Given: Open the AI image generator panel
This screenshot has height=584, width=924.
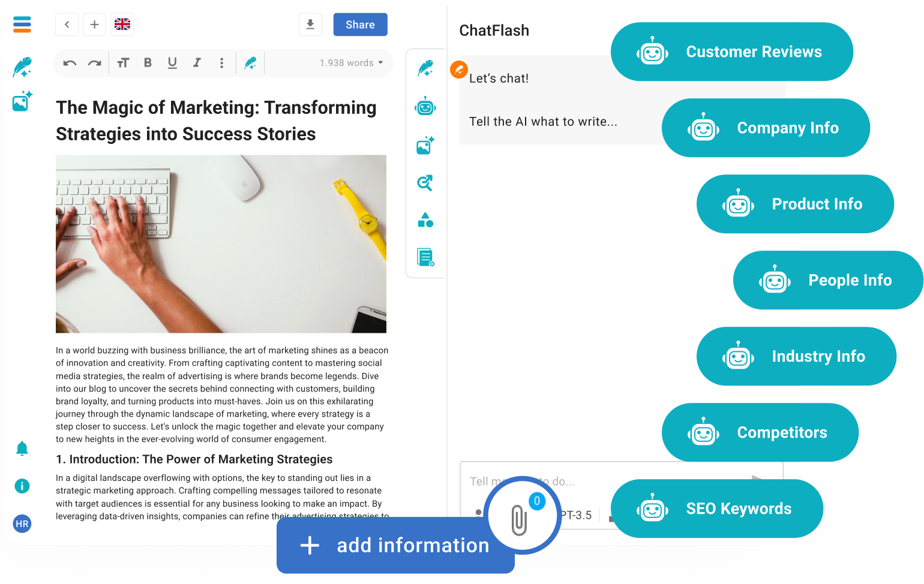Looking at the screenshot, I should [x=425, y=145].
